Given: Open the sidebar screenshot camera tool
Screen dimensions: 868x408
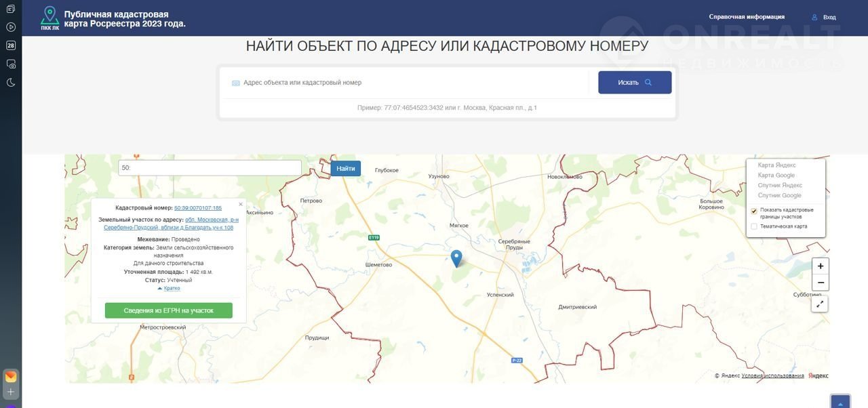Looking at the screenshot, I should (x=11, y=64).
